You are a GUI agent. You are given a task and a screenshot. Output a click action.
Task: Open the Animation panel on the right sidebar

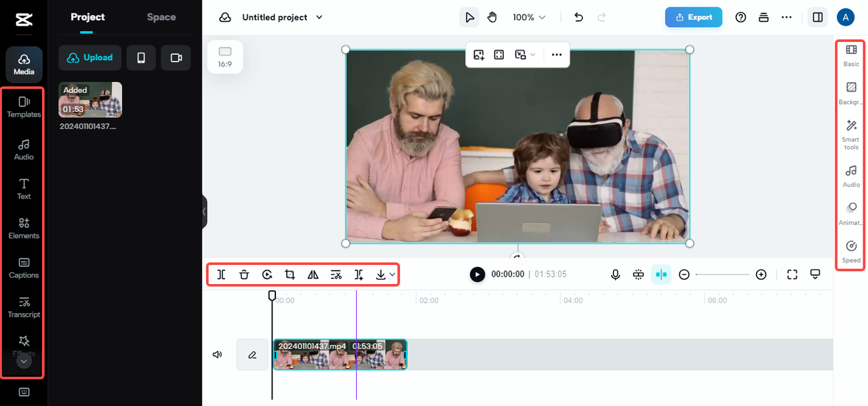pos(850,213)
